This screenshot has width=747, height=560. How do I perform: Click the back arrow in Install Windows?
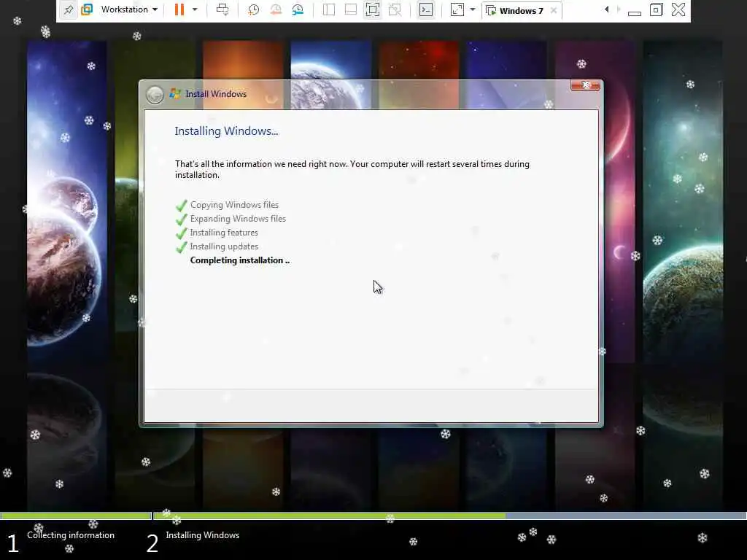click(x=155, y=95)
